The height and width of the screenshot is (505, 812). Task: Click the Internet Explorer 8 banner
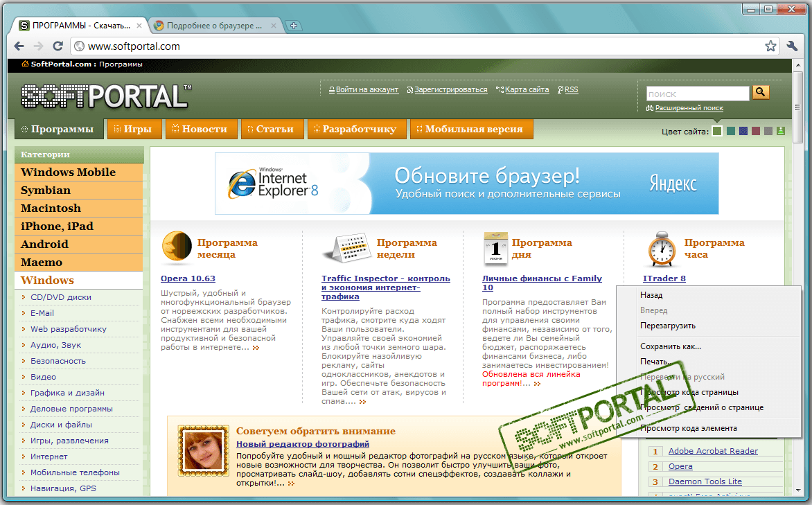(x=466, y=184)
